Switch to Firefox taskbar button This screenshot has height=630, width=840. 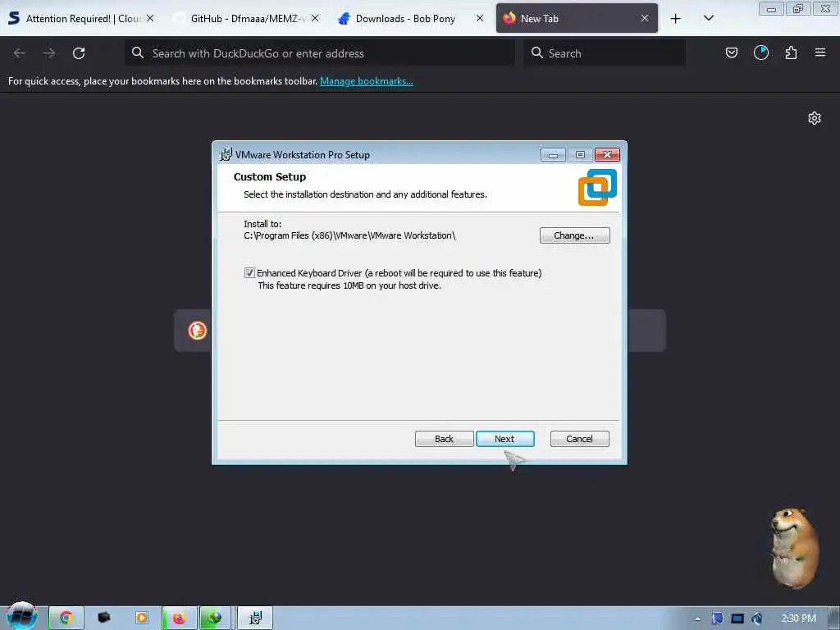click(x=180, y=619)
